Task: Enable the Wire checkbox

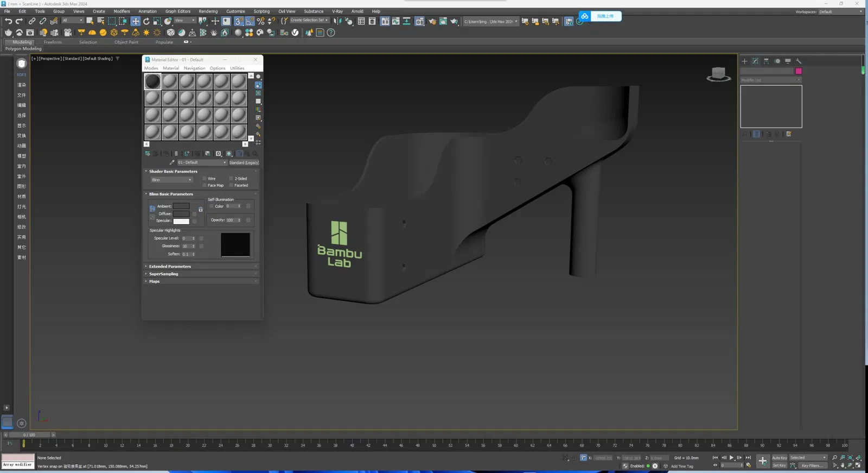Action: point(205,179)
